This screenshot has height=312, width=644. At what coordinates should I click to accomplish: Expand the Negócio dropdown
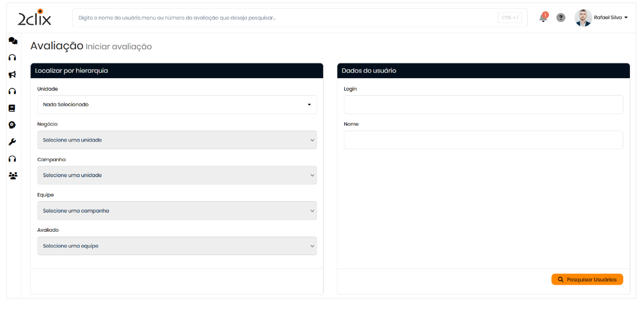tap(177, 140)
